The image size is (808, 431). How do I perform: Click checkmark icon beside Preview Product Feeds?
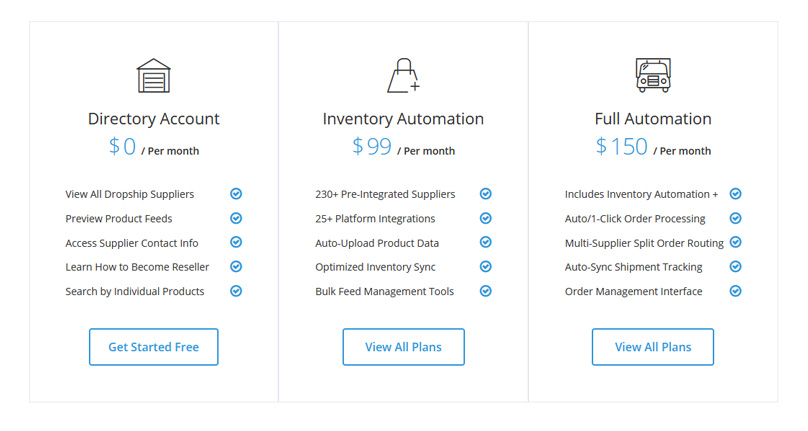click(236, 218)
